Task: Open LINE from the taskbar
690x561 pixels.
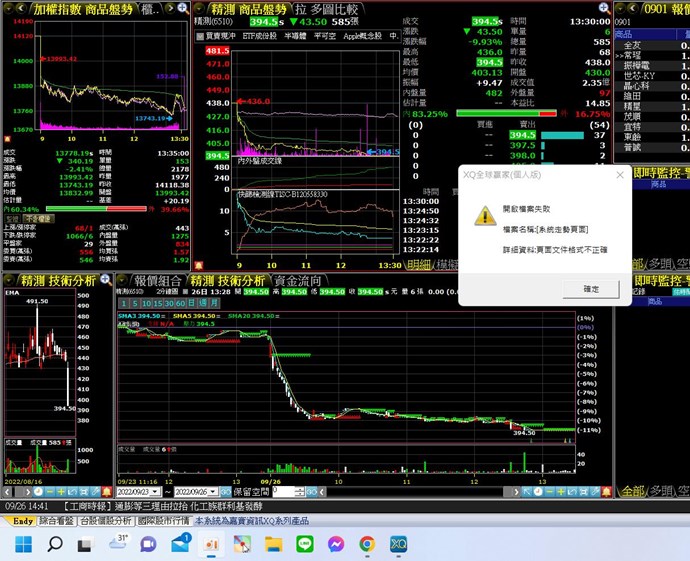Action: point(304,544)
